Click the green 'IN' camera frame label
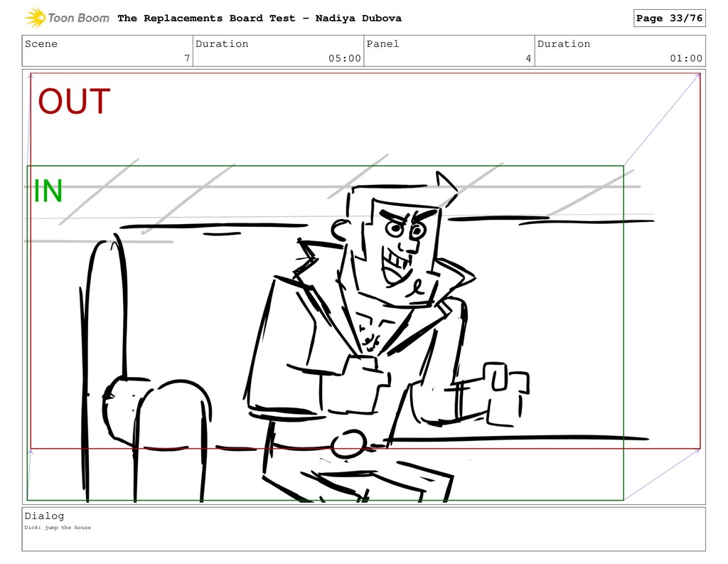 (48, 191)
